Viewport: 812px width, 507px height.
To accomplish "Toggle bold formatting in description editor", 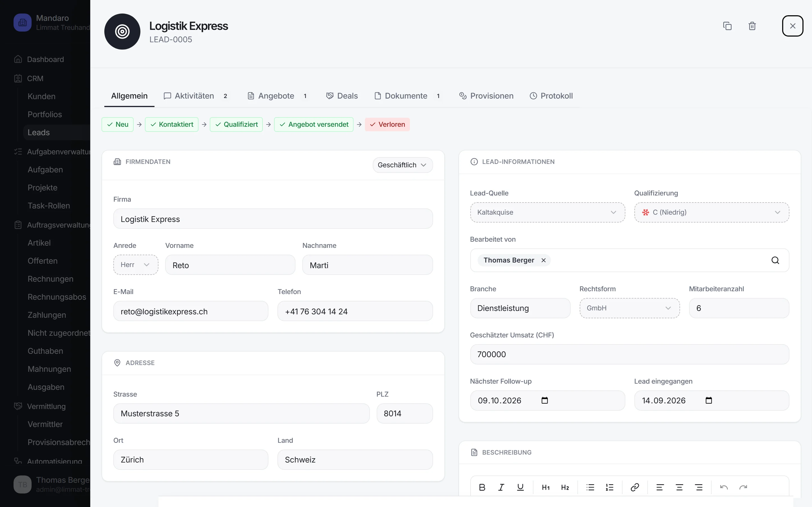I will 482,487.
